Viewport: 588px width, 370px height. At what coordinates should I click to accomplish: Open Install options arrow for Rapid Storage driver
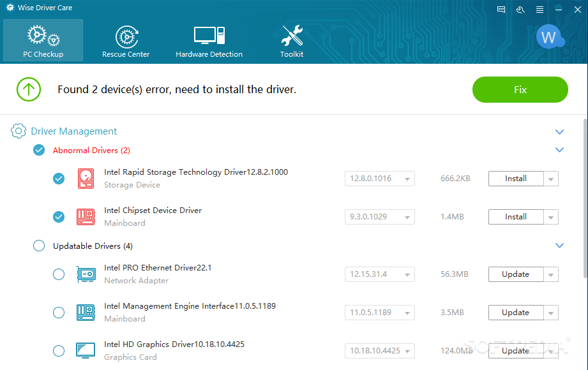[551, 179]
